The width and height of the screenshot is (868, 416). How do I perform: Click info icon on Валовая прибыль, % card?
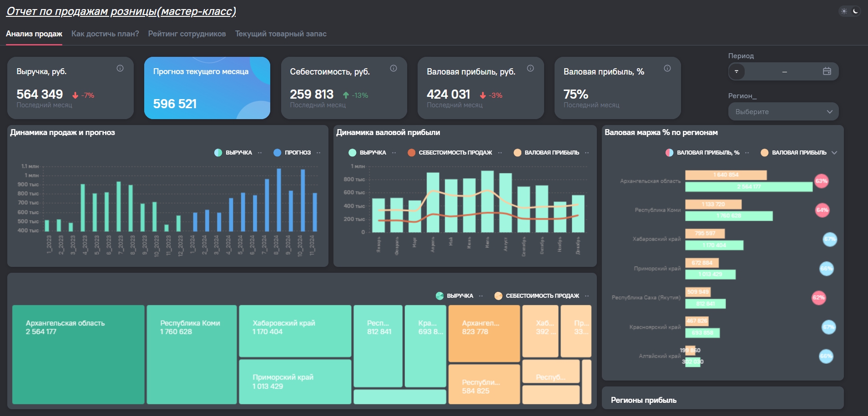[667, 68]
